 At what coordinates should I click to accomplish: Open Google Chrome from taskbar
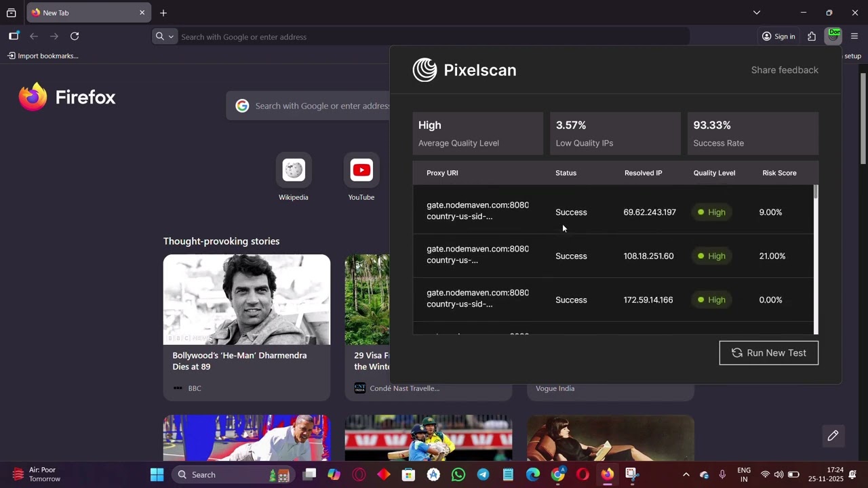[558, 474]
